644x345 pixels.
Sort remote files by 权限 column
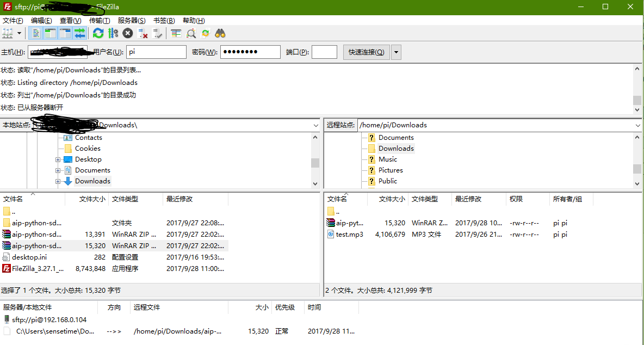(528, 199)
